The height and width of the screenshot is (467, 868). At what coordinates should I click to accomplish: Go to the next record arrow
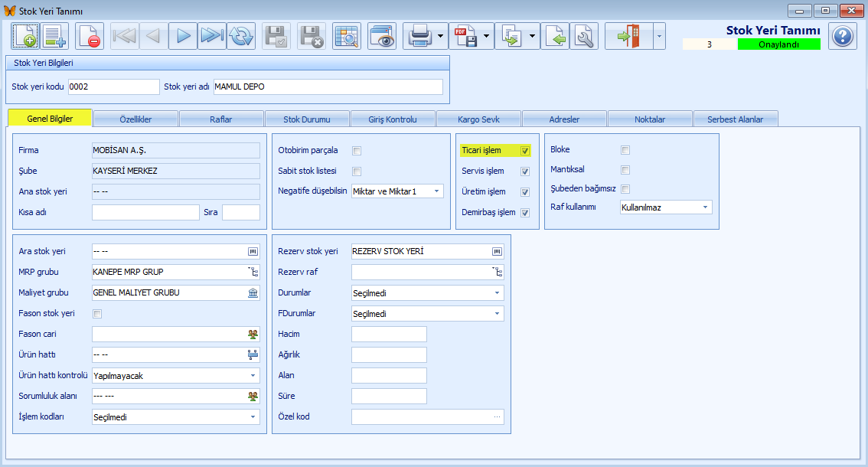tap(182, 36)
